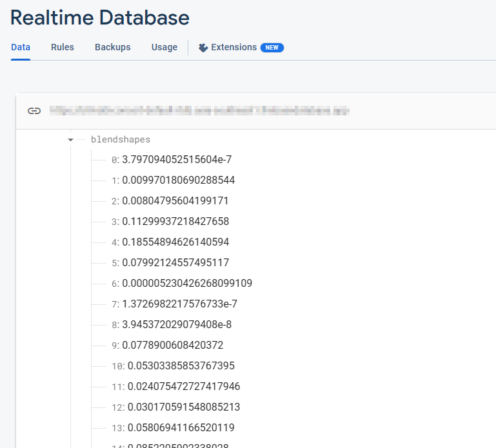Select the blendshapes key name
The height and width of the screenshot is (448, 496).
pos(121,139)
